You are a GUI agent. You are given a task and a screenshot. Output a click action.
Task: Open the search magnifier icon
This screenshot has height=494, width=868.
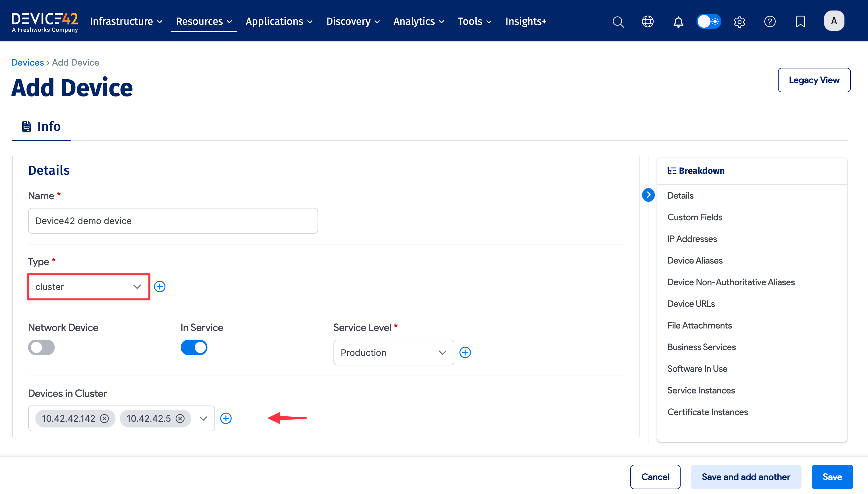(618, 22)
